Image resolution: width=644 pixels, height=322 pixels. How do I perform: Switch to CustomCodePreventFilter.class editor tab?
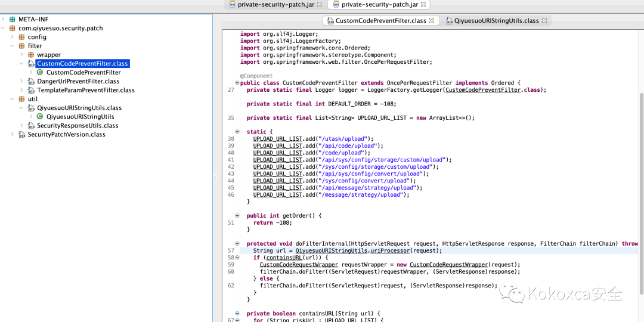coord(382,20)
